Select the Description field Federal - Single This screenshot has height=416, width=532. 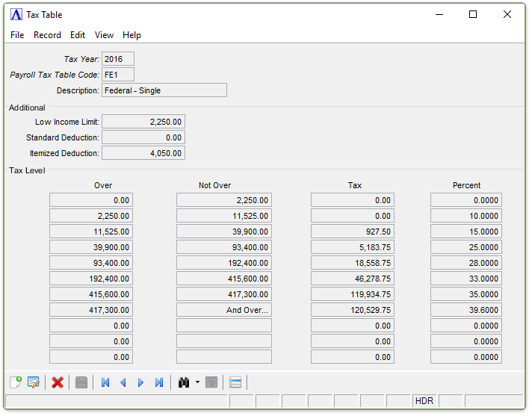click(164, 90)
